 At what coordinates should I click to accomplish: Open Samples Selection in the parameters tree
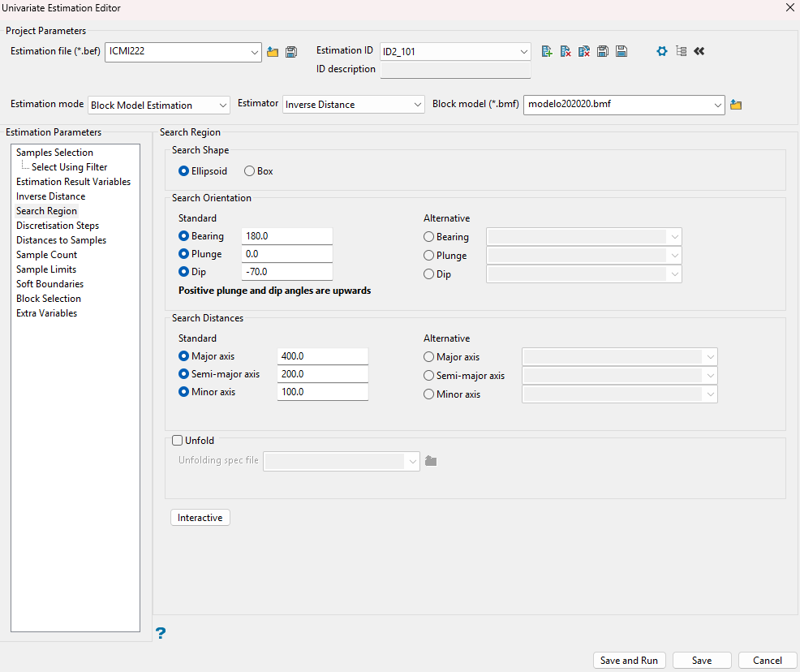[54, 153]
